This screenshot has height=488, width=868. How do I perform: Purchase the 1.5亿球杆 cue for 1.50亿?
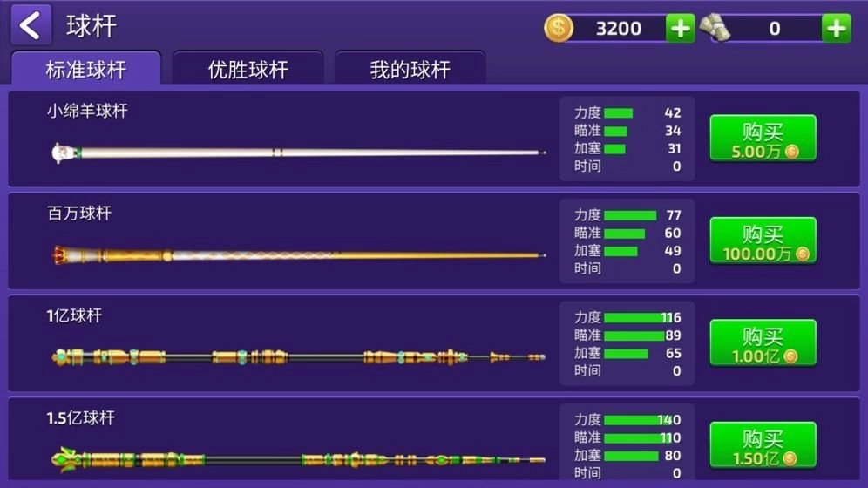763,445
